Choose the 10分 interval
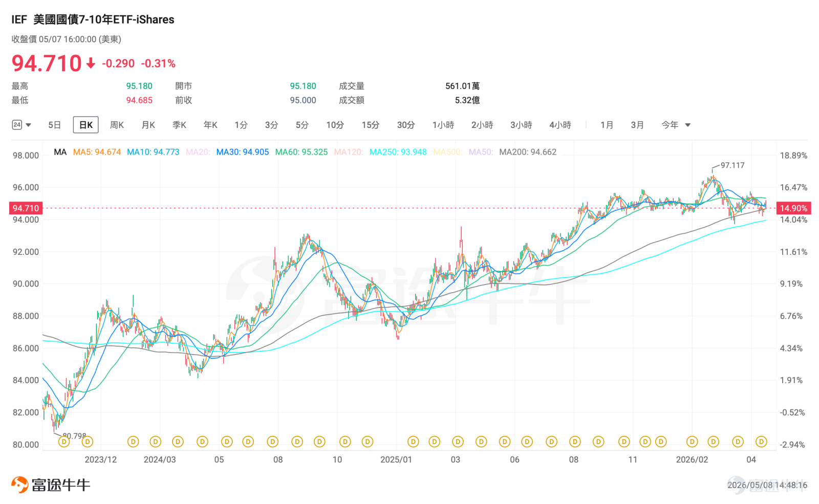The height and width of the screenshot is (504, 819). (335, 125)
